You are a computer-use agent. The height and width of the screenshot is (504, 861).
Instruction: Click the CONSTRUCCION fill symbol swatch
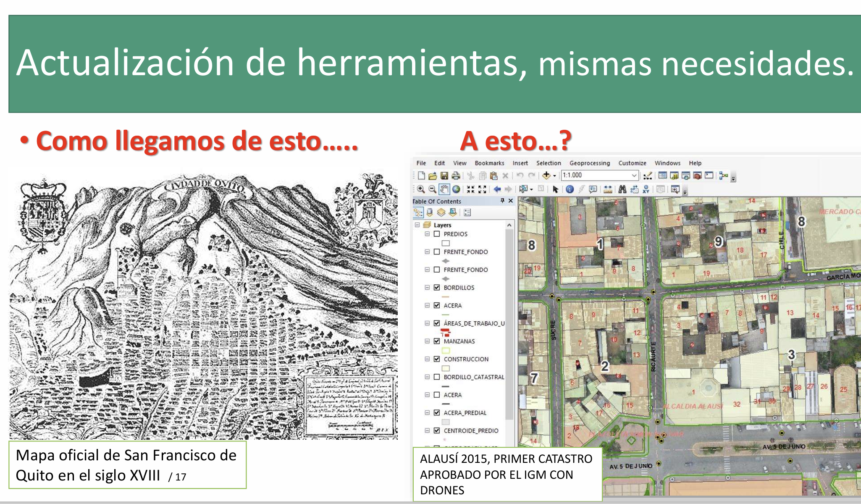[446, 368]
